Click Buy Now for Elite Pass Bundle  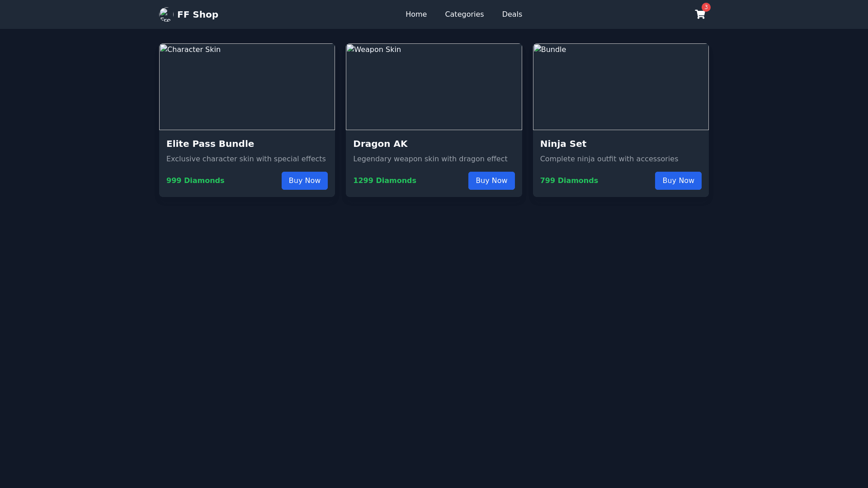coord(304,180)
